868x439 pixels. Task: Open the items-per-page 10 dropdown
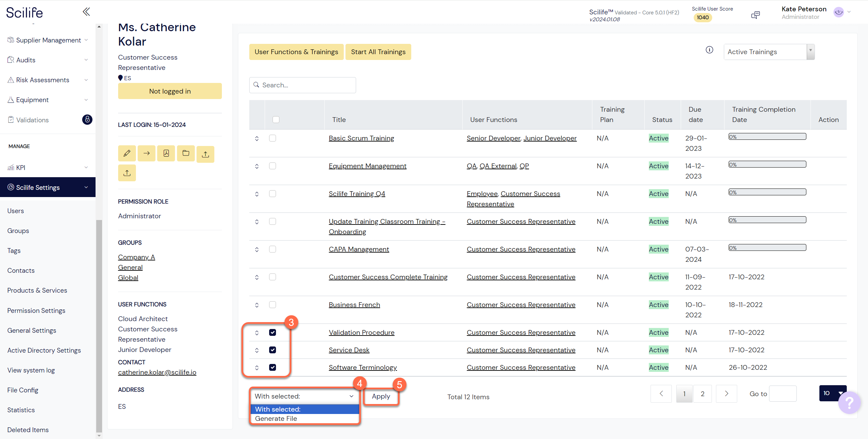click(x=833, y=393)
